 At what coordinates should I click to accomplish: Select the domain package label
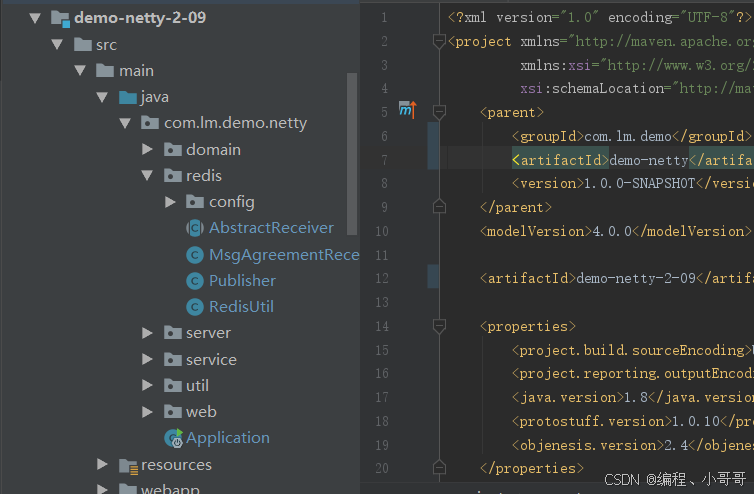pyautogui.click(x=214, y=150)
